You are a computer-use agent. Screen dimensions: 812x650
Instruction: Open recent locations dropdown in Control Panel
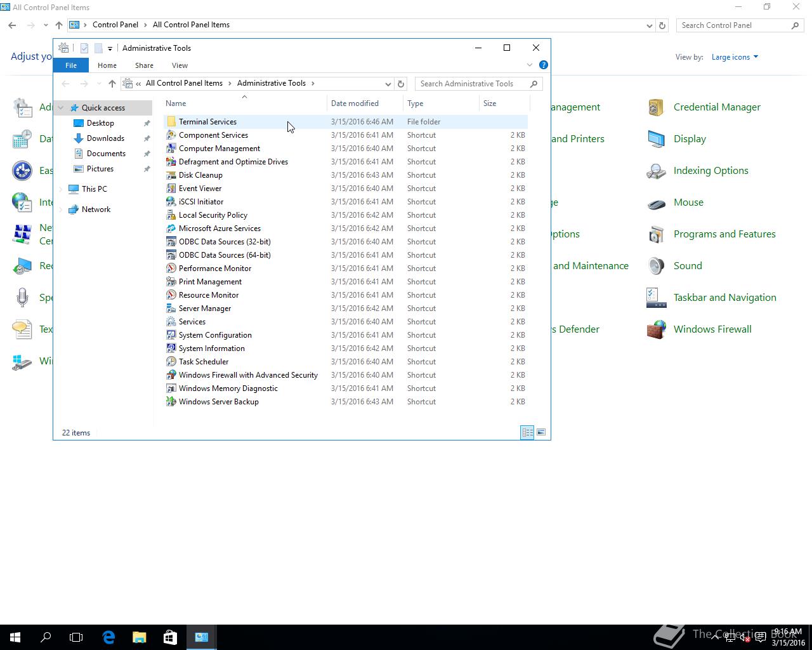(x=46, y=25)
